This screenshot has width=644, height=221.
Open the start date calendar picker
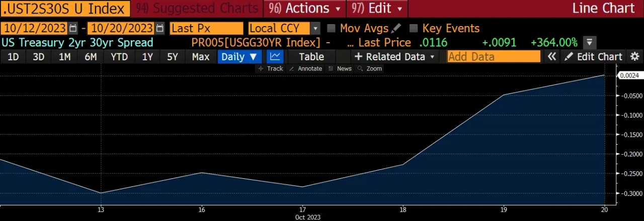[73, 28]
